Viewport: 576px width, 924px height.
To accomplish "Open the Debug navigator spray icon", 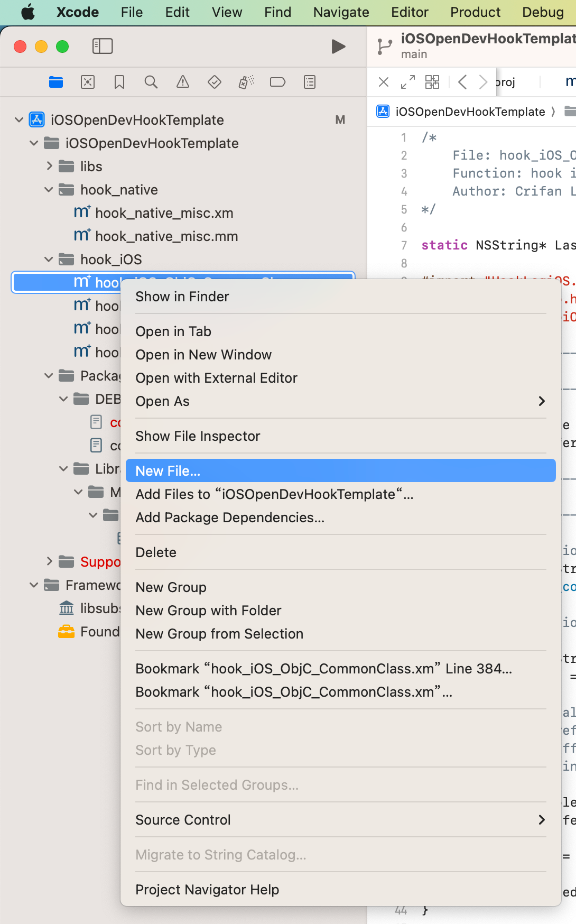I will 246,82.
